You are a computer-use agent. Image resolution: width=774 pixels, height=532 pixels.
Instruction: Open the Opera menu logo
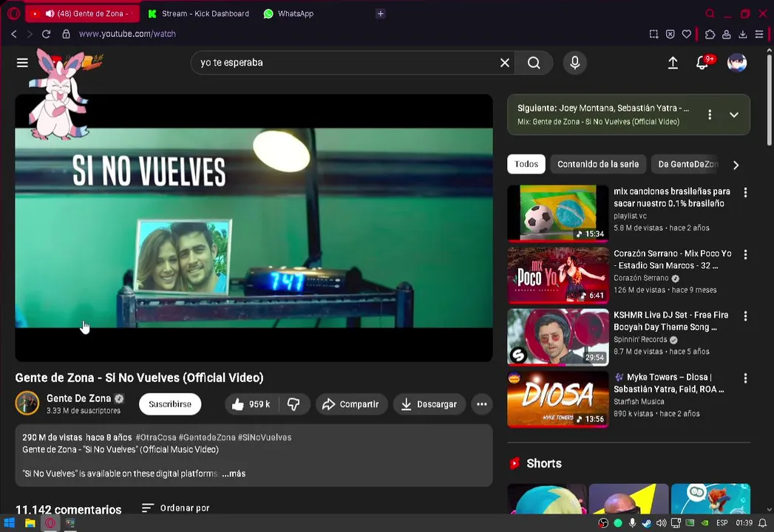14,13
